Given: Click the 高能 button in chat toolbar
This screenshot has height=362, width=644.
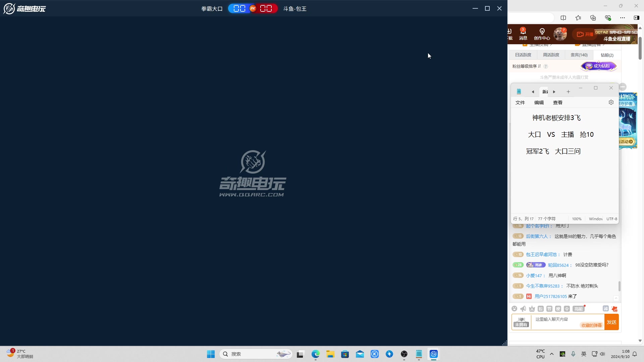Looking at the screenshot, I should pos(578,309).
